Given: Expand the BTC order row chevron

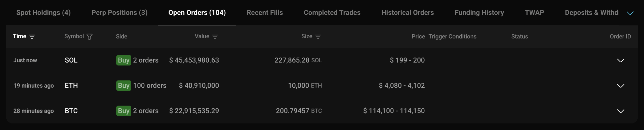Looking at the screenshot, I should pos(621,111).
